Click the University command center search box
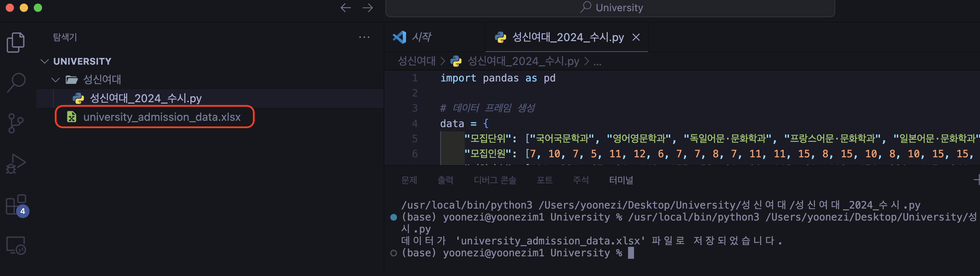This screenshot has height=276, width=980. click(610, 8)
